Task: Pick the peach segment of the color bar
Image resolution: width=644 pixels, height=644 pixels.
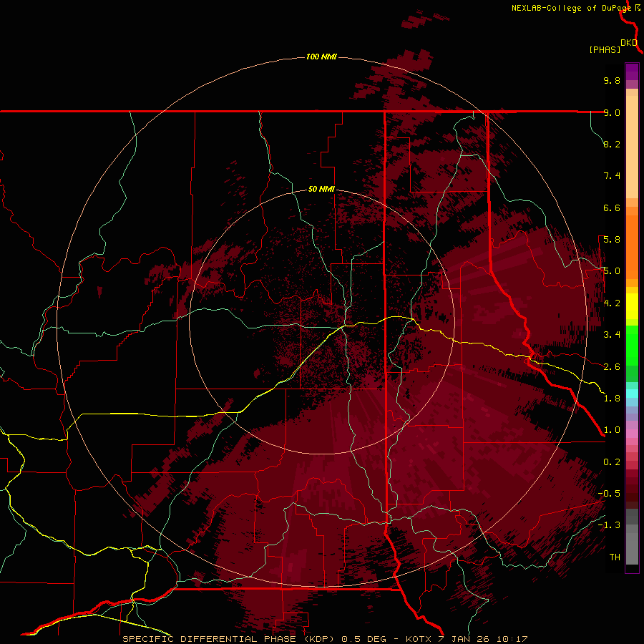Action: [632, 147]
